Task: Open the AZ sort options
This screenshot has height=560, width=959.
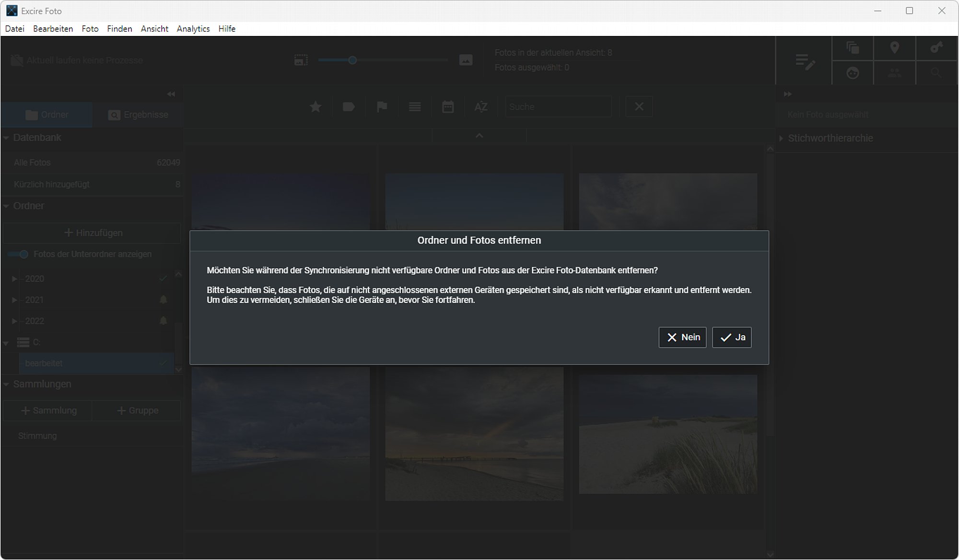Action: click(x=481, y=107)
